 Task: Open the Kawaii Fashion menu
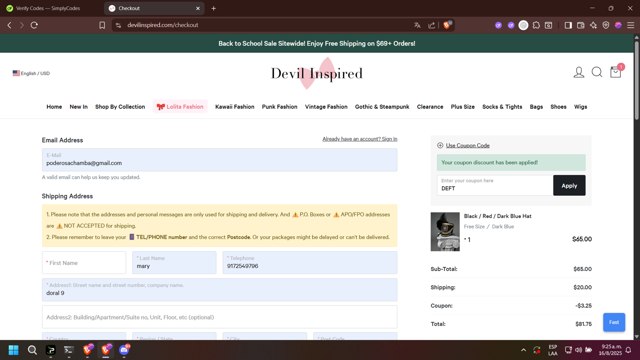(235, 107)
